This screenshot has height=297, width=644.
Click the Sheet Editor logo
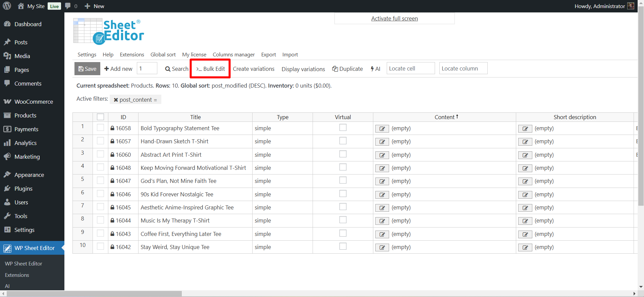(109, 31)
